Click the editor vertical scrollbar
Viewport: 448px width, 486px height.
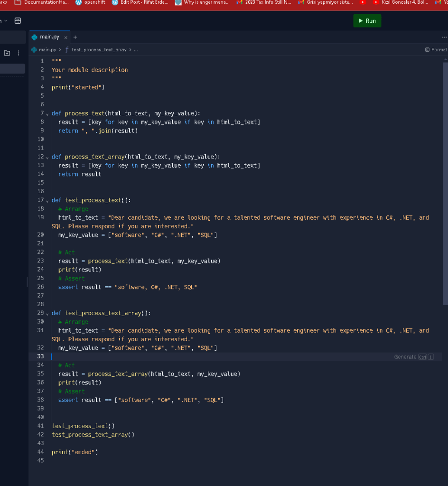[x=445, y=184]
